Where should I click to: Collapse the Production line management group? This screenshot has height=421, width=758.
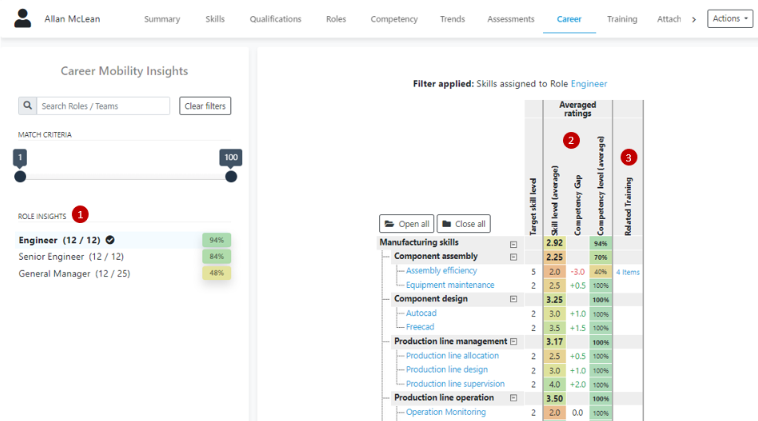point(514,341)
